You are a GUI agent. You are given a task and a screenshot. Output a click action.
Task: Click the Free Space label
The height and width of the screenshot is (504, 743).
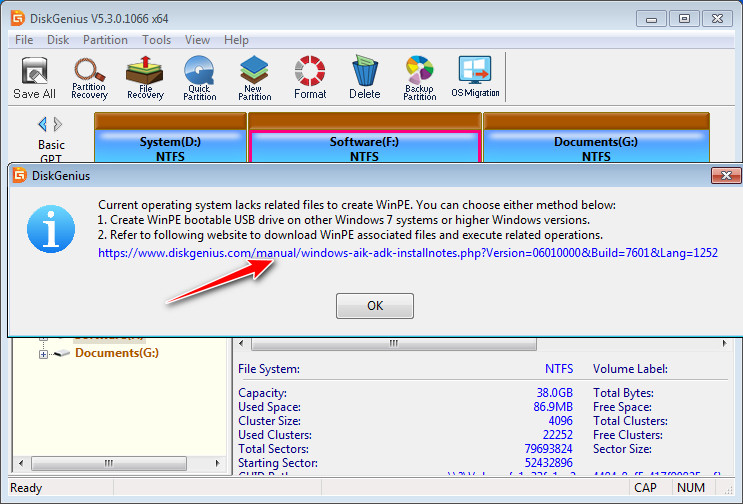[622, 407]
